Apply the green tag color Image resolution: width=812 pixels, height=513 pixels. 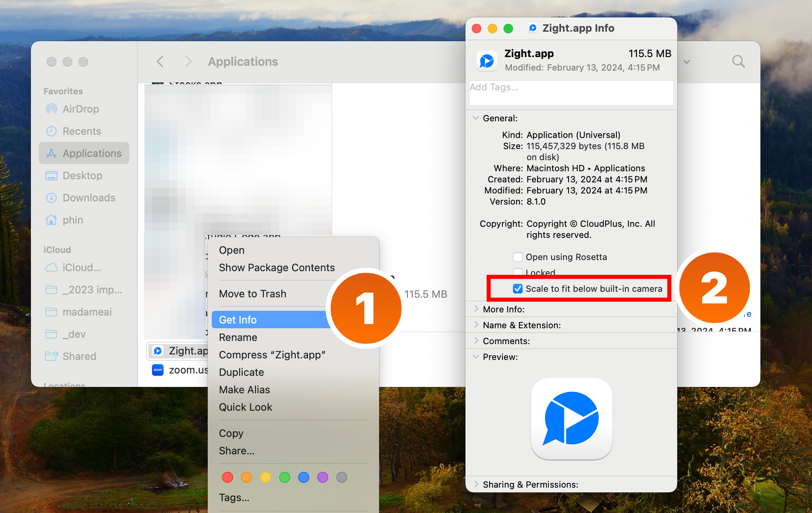click(285, 477)
